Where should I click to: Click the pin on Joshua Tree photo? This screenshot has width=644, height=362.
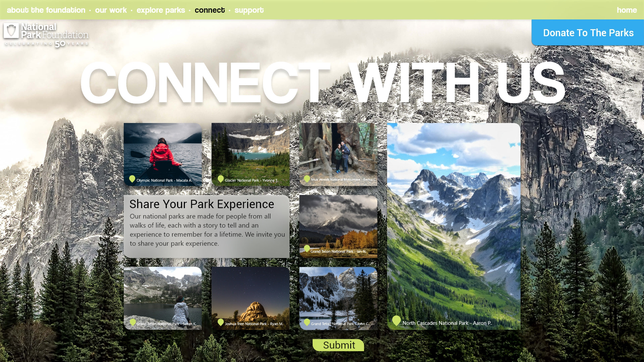point(220,322)
